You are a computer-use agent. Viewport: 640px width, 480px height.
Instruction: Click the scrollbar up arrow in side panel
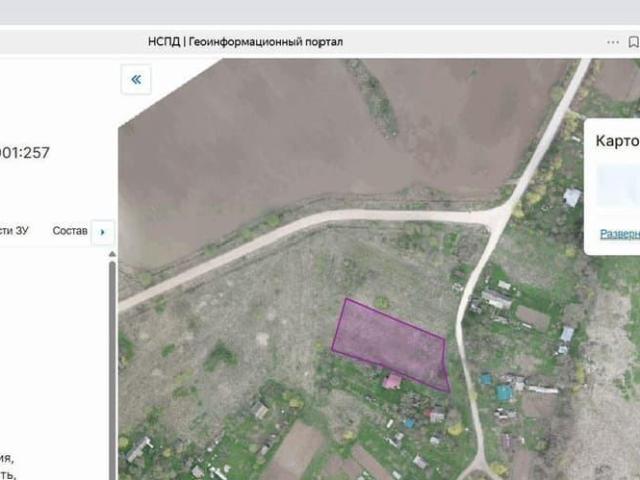coord(112,254)
